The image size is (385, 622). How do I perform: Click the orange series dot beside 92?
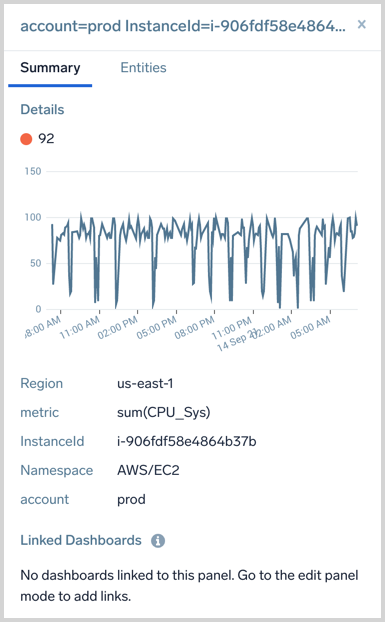pyautogui.click(x=26, y=139)
